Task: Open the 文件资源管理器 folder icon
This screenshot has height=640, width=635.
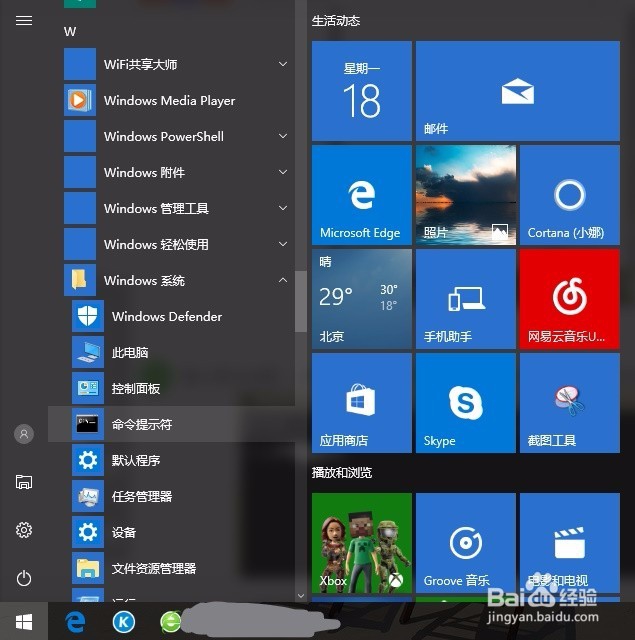Action: point(88,568)
